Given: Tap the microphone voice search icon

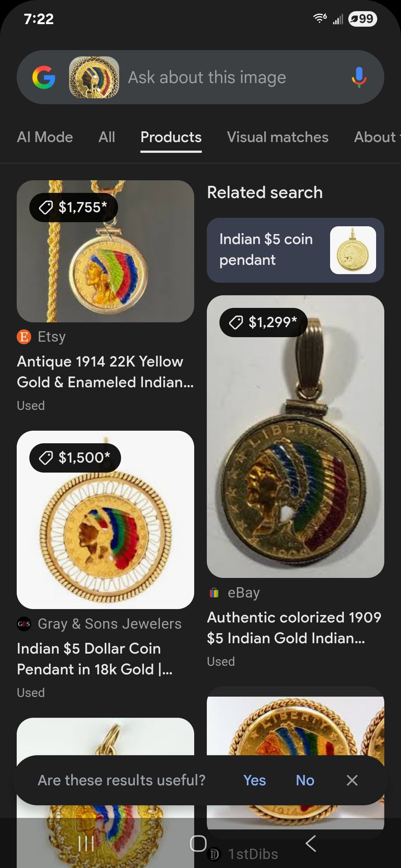Looking at the screenshot, I should (x=359, y=77).
